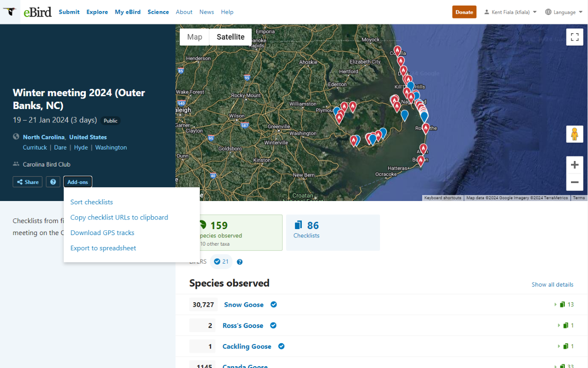Zoom in on the map
Screen dimensions: 588x368
pos(574,165)
